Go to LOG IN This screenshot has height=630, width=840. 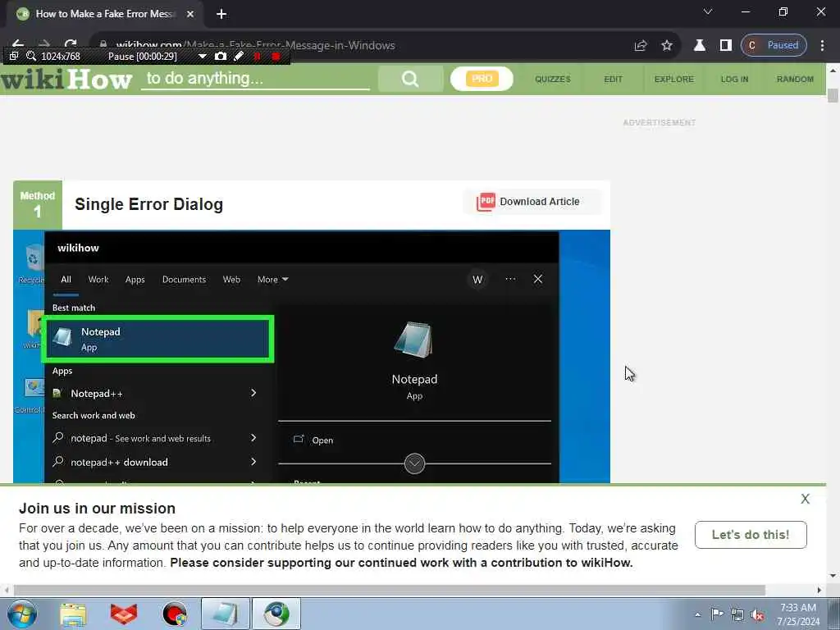point(734,79)
